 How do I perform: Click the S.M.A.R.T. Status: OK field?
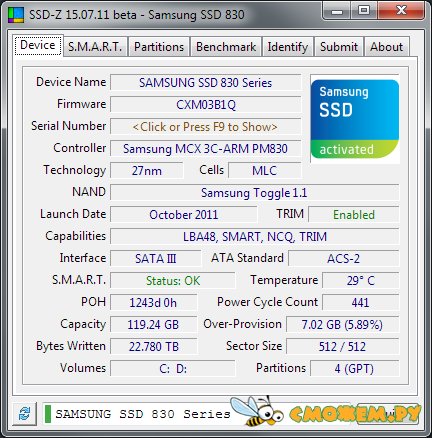click(x=173, y=281)
